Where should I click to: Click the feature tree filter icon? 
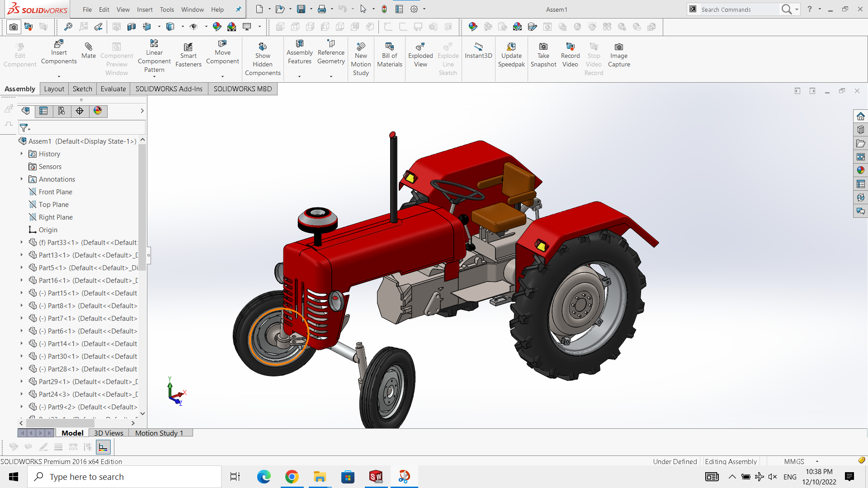pos(24,128)
